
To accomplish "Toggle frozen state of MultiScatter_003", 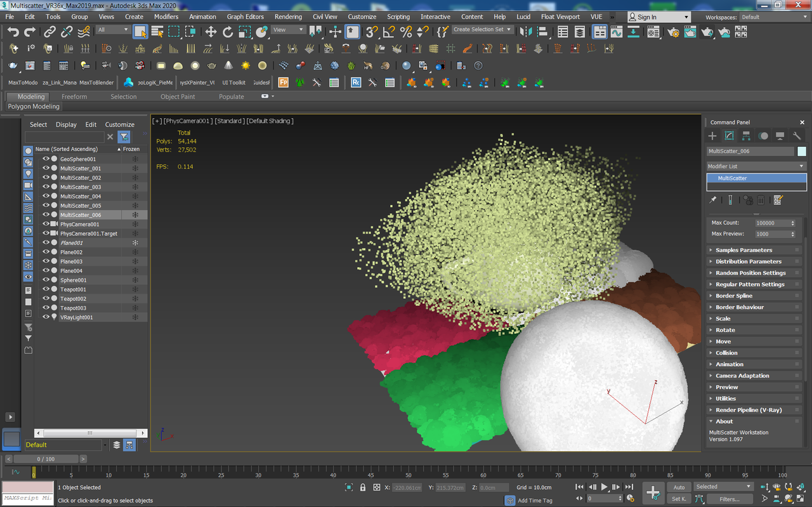I will (135, 187).
